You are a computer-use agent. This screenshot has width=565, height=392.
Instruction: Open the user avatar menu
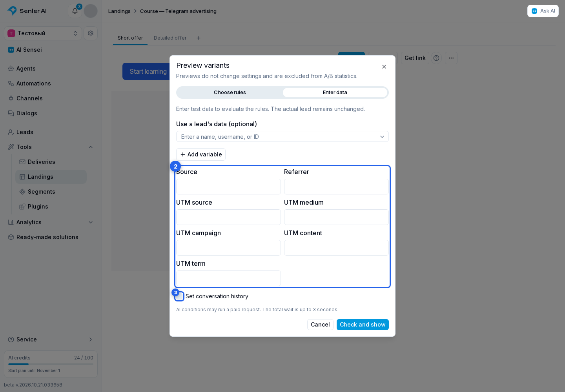(x=91, y=11)
